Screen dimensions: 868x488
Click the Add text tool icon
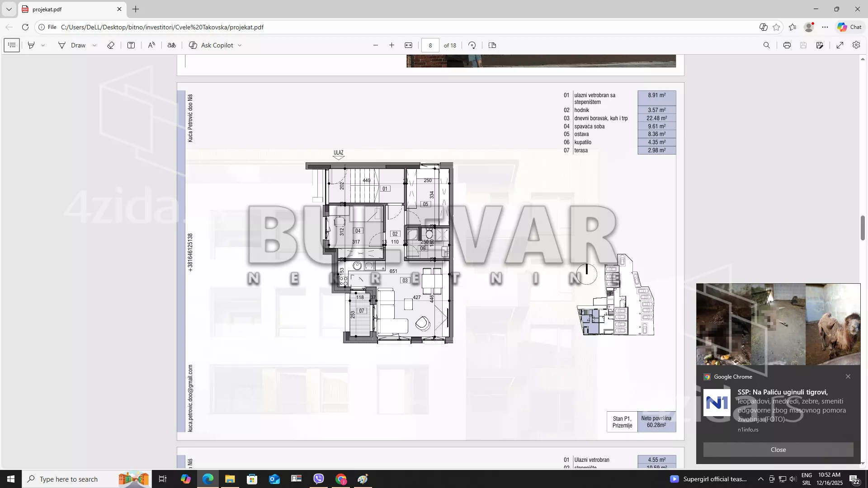pyautogui.click(x=131, y=45)
